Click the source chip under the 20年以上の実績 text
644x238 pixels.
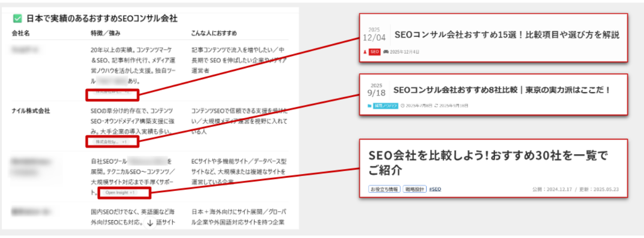(113, 91)
